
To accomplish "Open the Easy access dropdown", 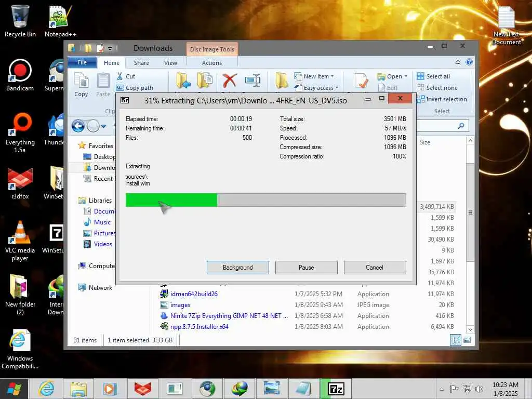I will pos(316,88).
